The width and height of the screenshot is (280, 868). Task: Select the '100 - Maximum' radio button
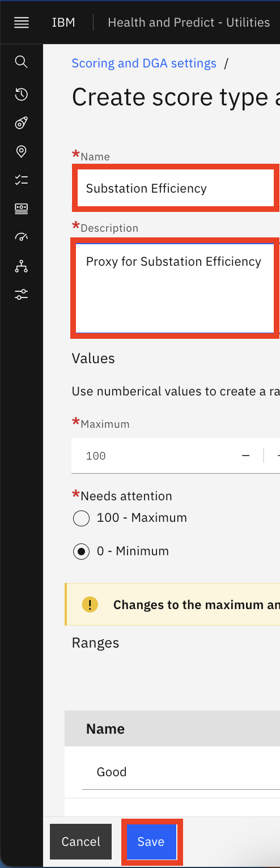click(x=82, y=518)
